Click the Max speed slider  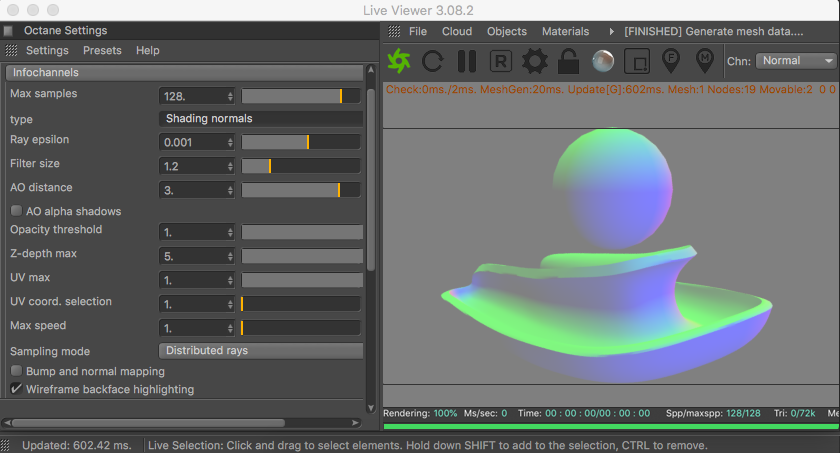pos(301,328)
